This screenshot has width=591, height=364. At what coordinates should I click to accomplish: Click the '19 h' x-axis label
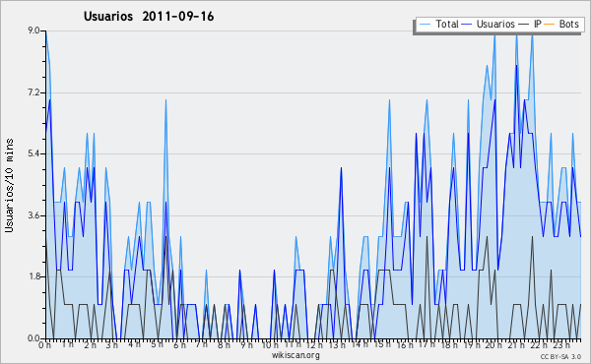472,344
